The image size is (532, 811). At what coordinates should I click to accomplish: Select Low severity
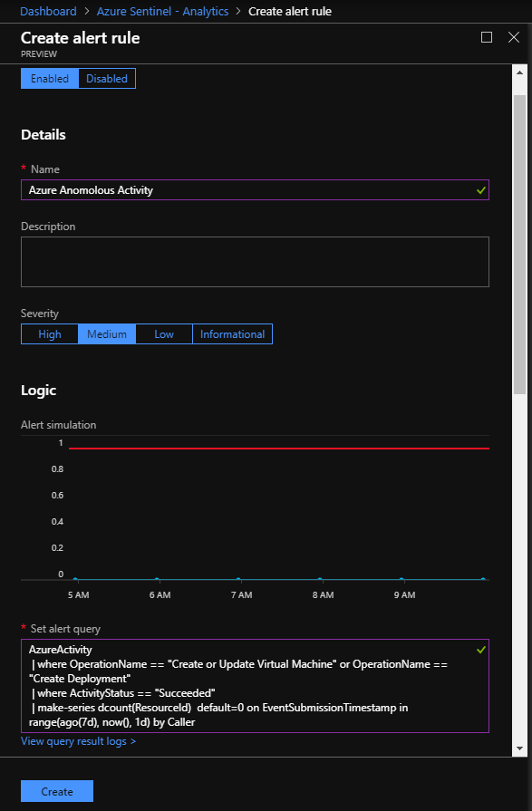click(x=164, y=334)
